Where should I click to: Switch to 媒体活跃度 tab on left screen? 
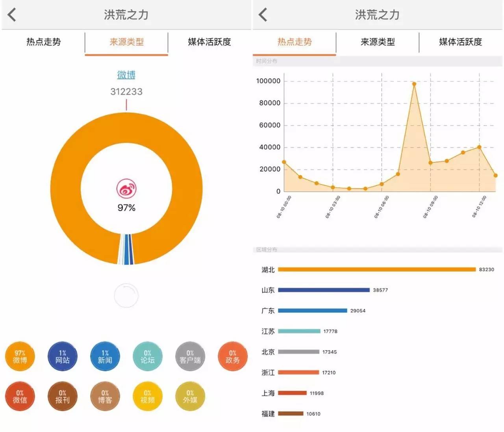[209, 42]
